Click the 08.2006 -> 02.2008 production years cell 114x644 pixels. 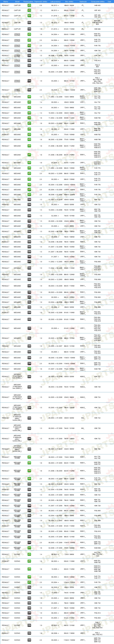point(55,194)
